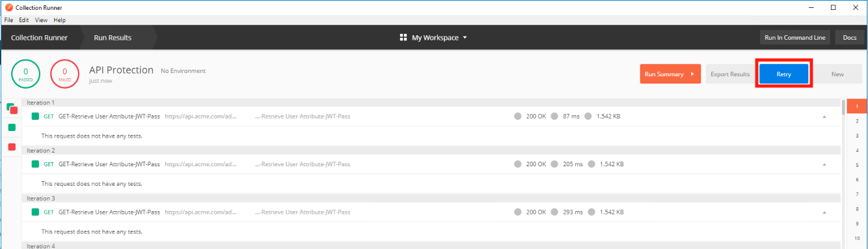Open the Run Summary arrow button
This screenshot has width=868, height=249.
(x=670, y=74)
